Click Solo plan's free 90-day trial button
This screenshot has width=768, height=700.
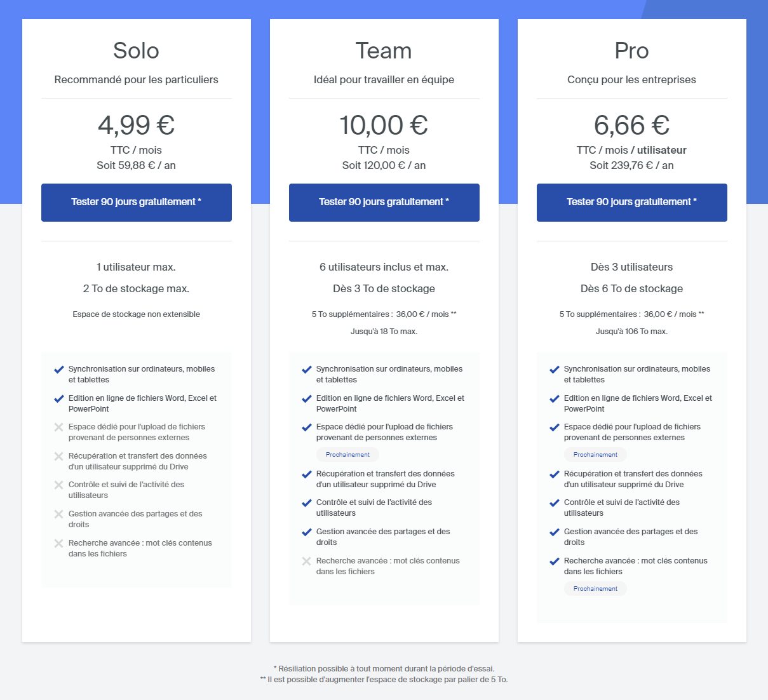pos(137,203)
